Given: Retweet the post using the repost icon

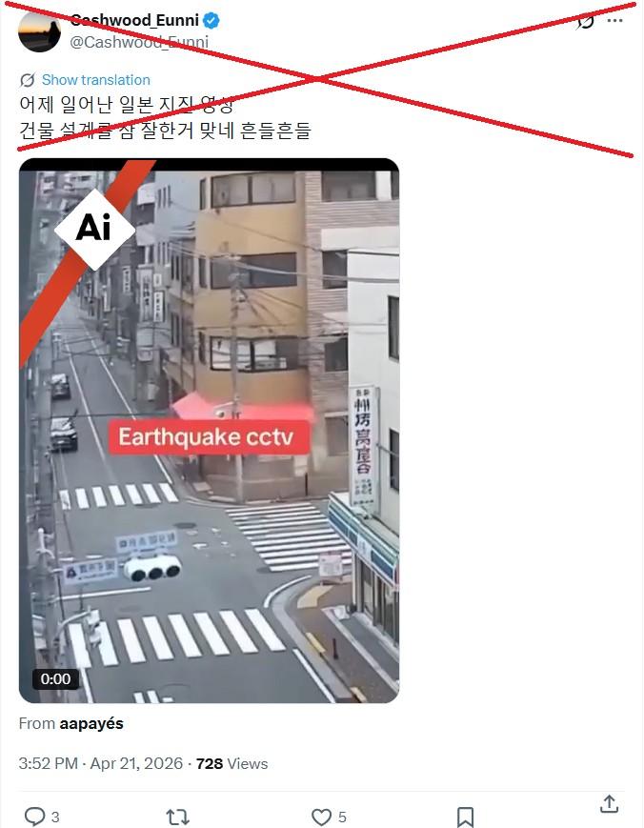Looking at the screenshot, I should 178,817.
